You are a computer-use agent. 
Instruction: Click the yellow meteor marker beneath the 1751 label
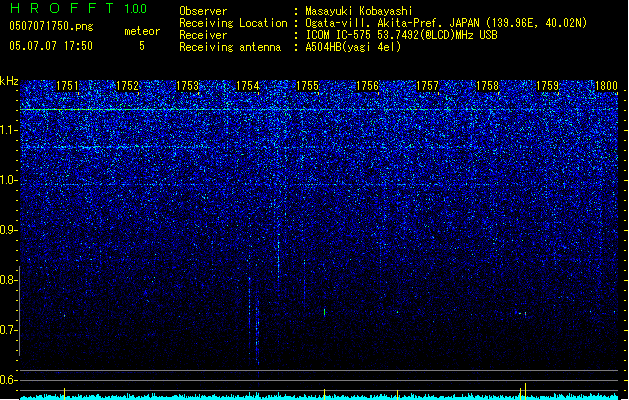[x=65, y=394]
